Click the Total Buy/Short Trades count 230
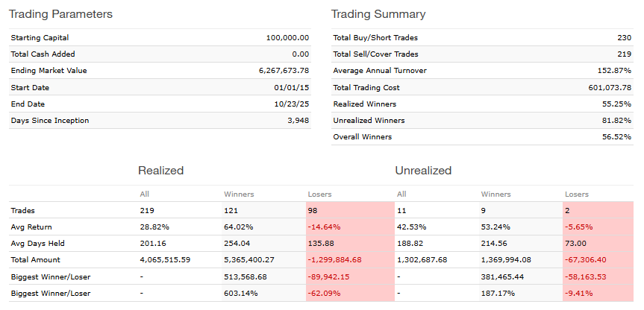644x310 pixels. [x=624, y=37]
